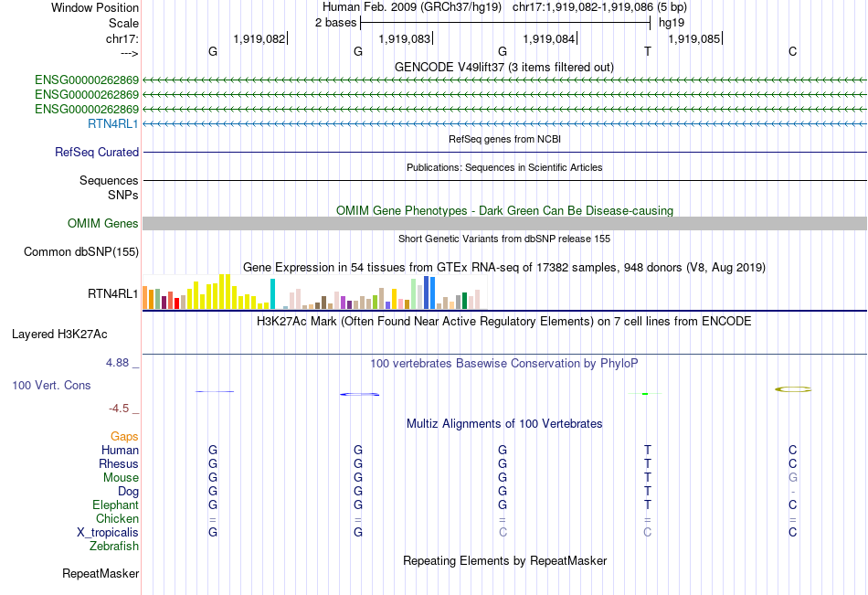Viewport: 868px width, 595px height.
Task: Click the 1,919,083 ruler position
Action: (x=404, y=38)
